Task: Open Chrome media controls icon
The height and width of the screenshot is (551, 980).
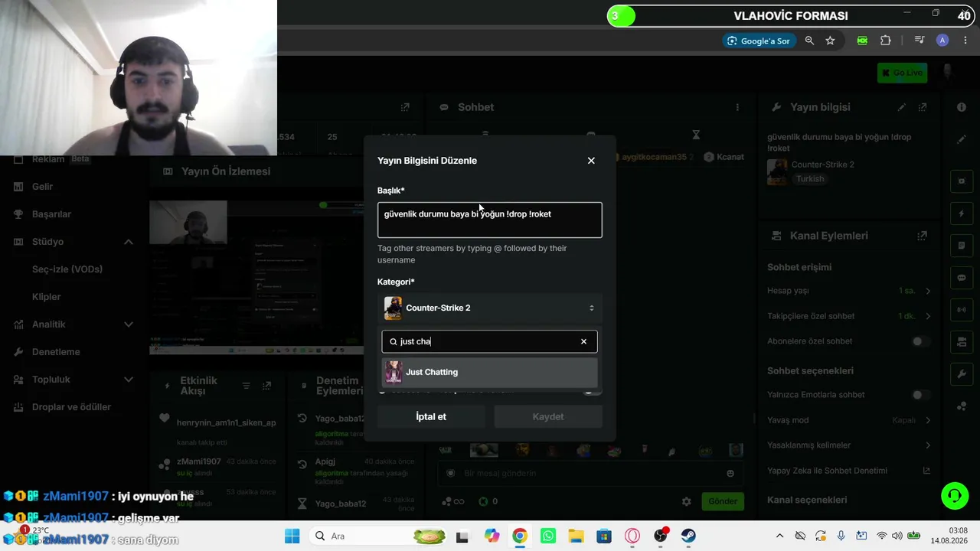Action: [x=920, y=41]
